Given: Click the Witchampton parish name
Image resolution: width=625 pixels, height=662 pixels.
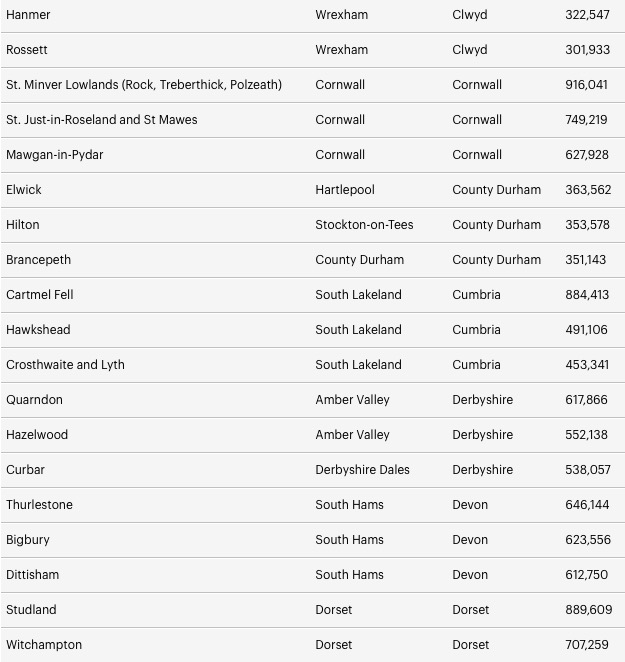Looking at the screenshot, I should [44, 645].
